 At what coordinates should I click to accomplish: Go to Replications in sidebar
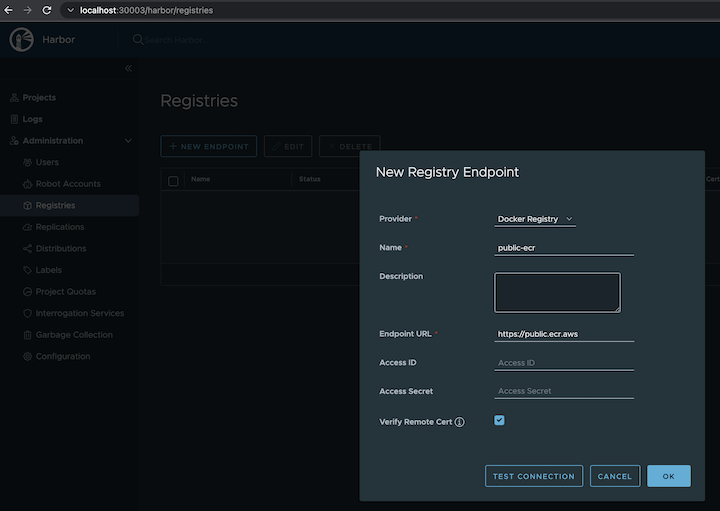(60, 227)
